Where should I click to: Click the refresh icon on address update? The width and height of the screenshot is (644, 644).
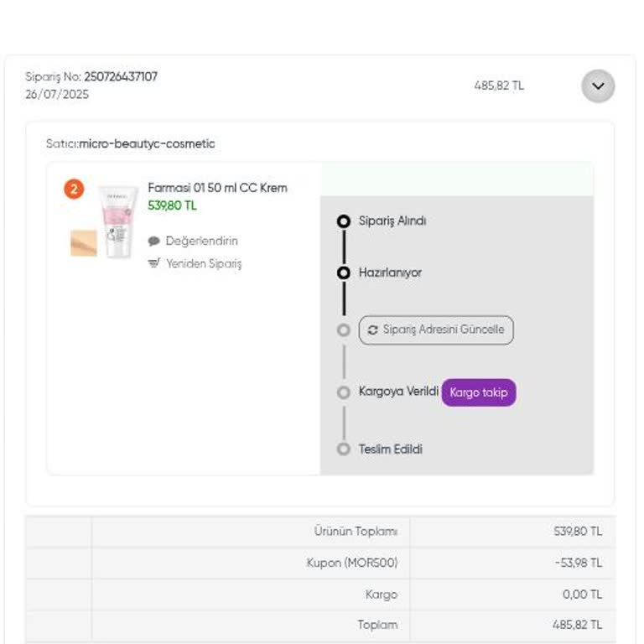[373, 330]
